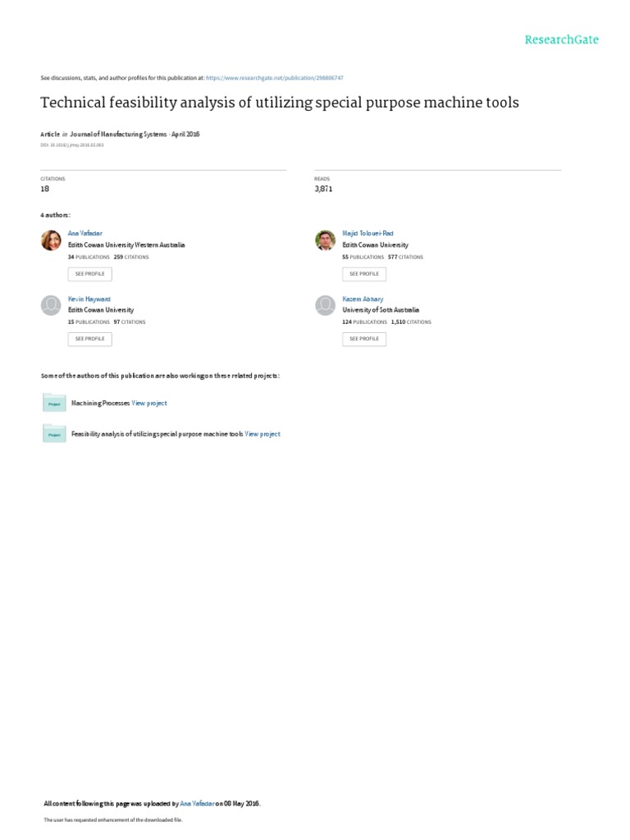Click Kazem Abhary's placeholder avatar
Screen dimensions: 630x840
tap(325, 305)
